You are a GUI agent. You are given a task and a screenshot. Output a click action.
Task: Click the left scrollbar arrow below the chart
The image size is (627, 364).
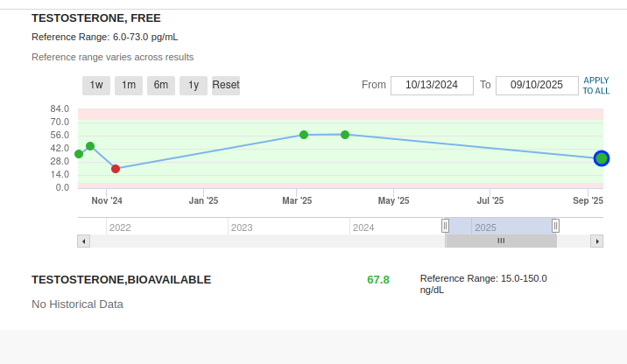click(83, 241)
